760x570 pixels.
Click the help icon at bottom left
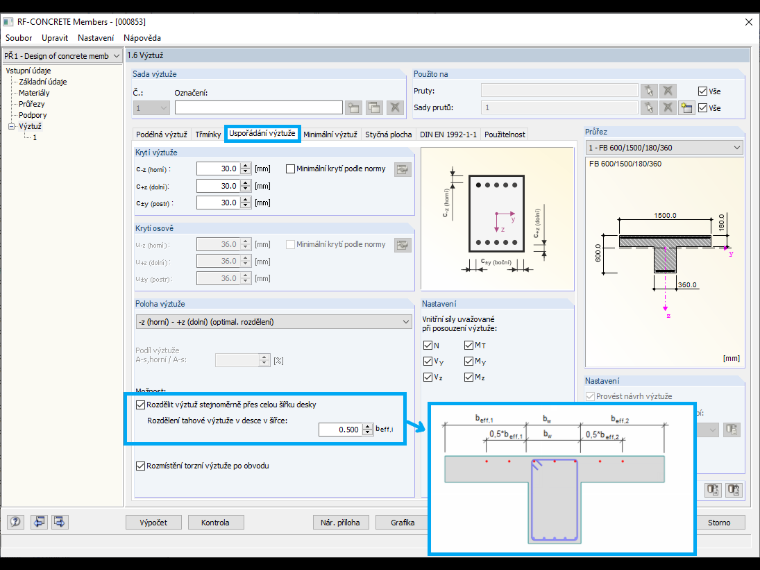[x=16, y=522]
